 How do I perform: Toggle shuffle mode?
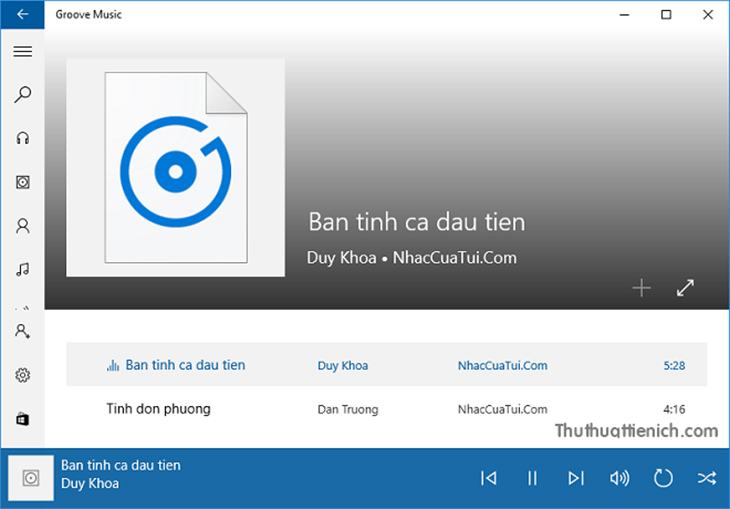707,478
